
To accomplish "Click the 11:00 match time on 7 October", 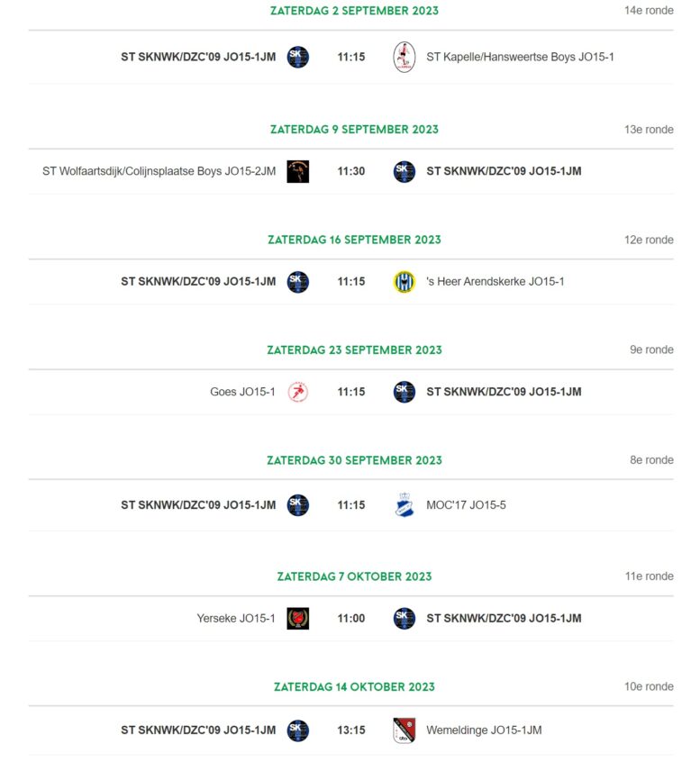I will [x=351, y=618].
